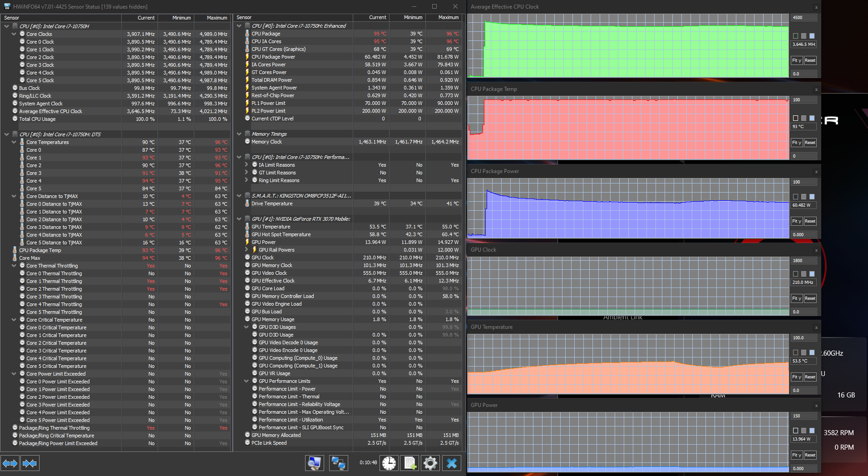Click the expand columns double-arrow icon
This screenshot has width=868, height=476.
pos(10,463)
